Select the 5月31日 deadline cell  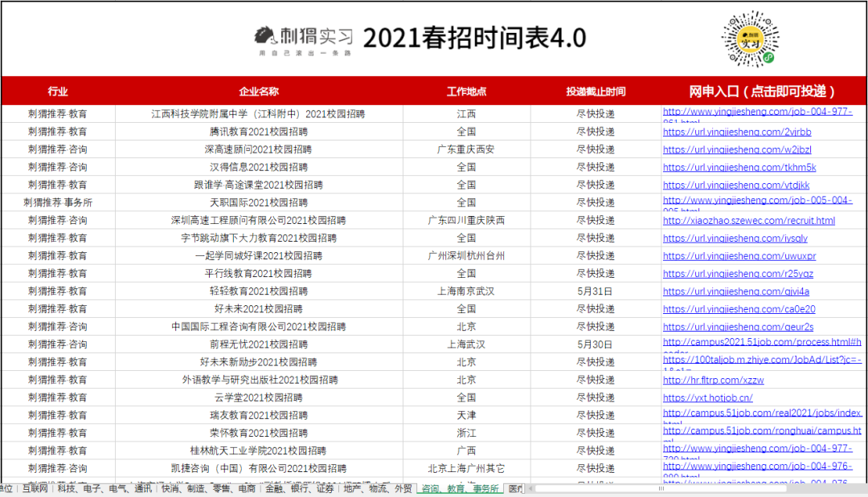tap(596, 291)
